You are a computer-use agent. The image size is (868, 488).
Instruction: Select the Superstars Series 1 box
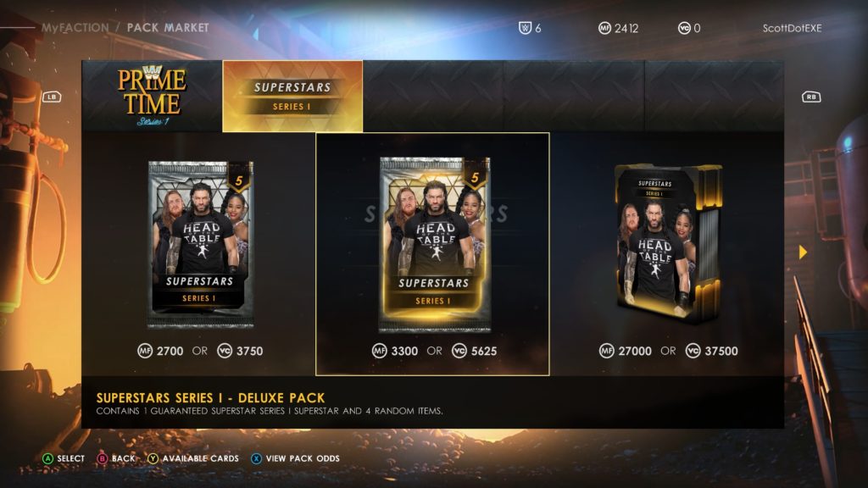[669, 243]
